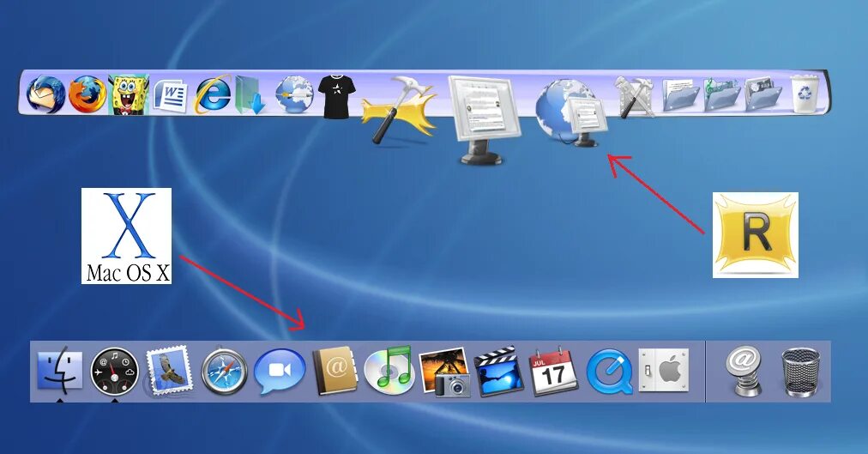Open Thunderbird in the RocketDock bar
The image size is (868, 454).
click(45, 94)
